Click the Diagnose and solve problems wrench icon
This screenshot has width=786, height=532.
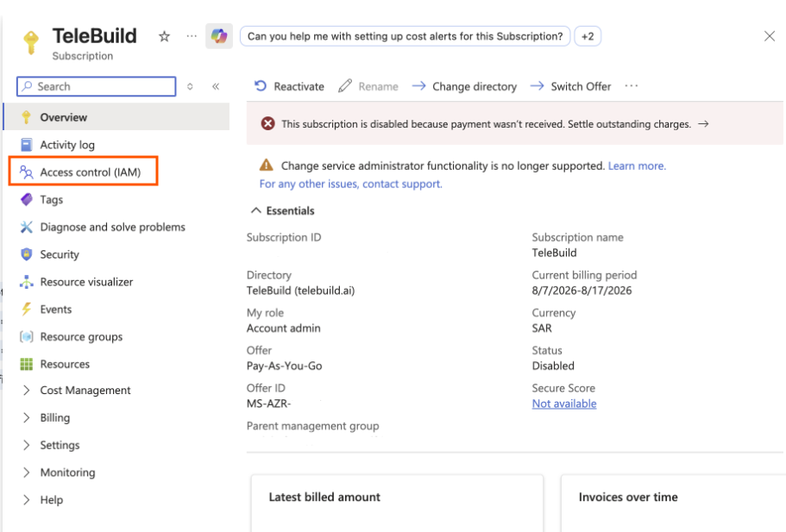[x=27, y=227]
